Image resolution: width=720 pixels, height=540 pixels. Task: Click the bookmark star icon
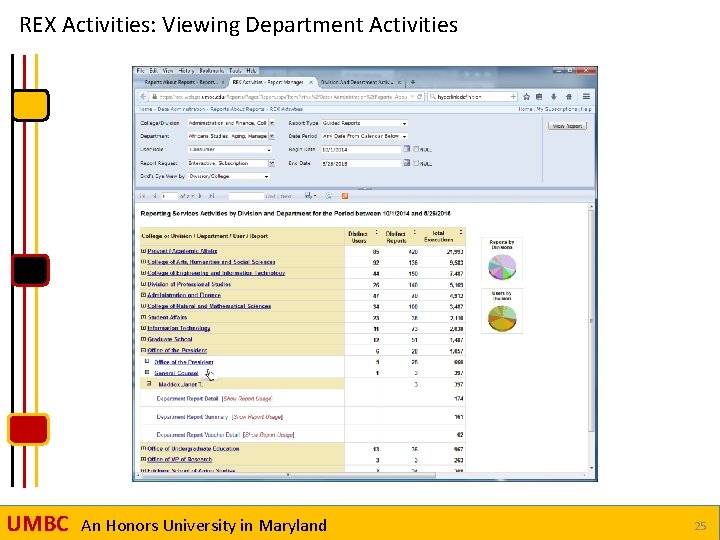[x=527, y=96]
